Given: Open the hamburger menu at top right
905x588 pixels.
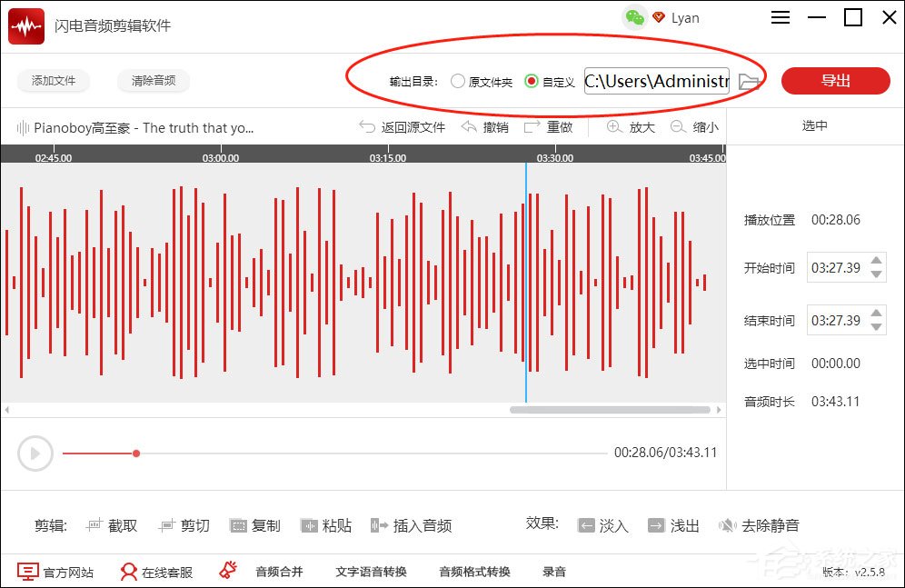Looking at the screenshot, I should [780, 17].
